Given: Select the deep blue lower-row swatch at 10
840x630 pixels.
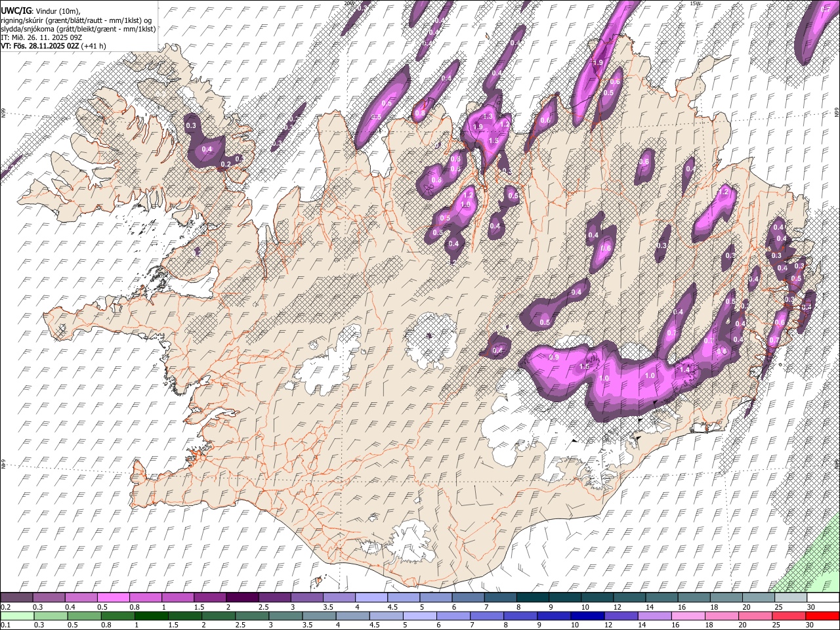Looking at the screenshot, I should 587,616.
